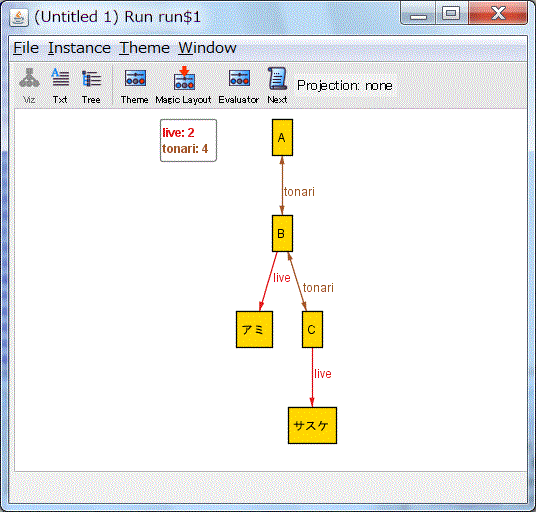Select the サスケ node
536x512 pixels.
pos(312,426)
